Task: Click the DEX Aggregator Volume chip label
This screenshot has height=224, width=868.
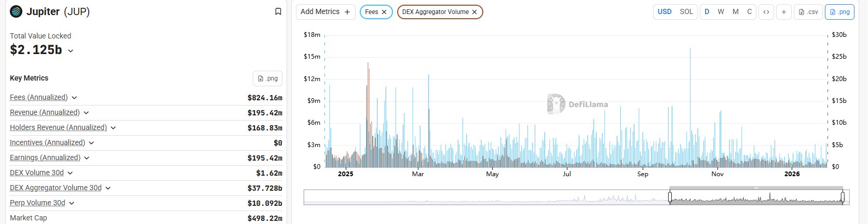Action: 436,12
